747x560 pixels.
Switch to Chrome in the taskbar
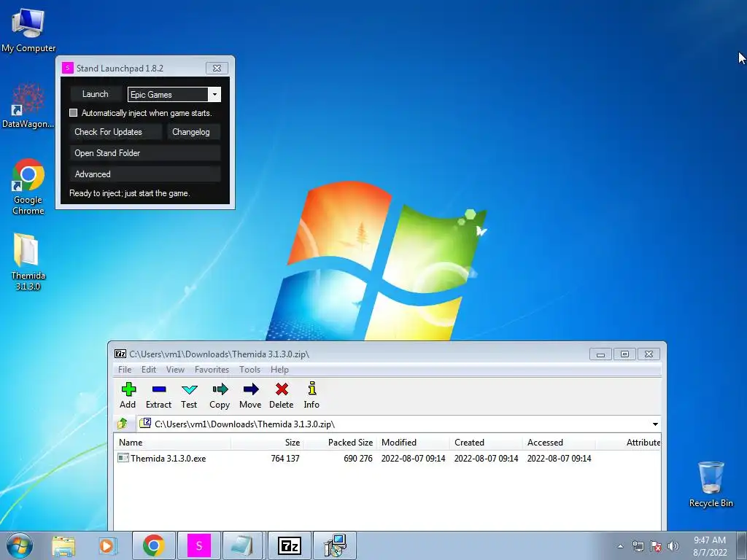pos(153,545)
